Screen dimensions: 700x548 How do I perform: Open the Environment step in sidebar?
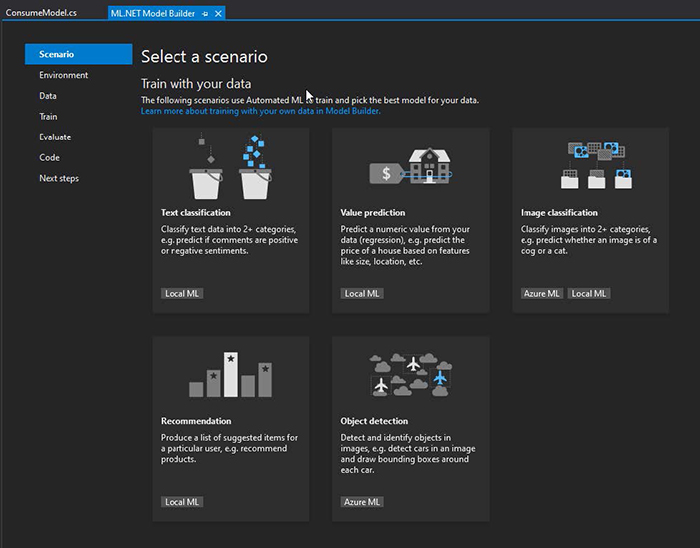pyautogui.click(x=64, y=75)
